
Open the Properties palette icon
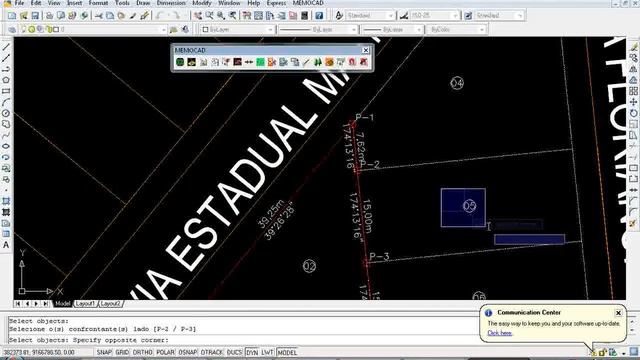(247, 16)
